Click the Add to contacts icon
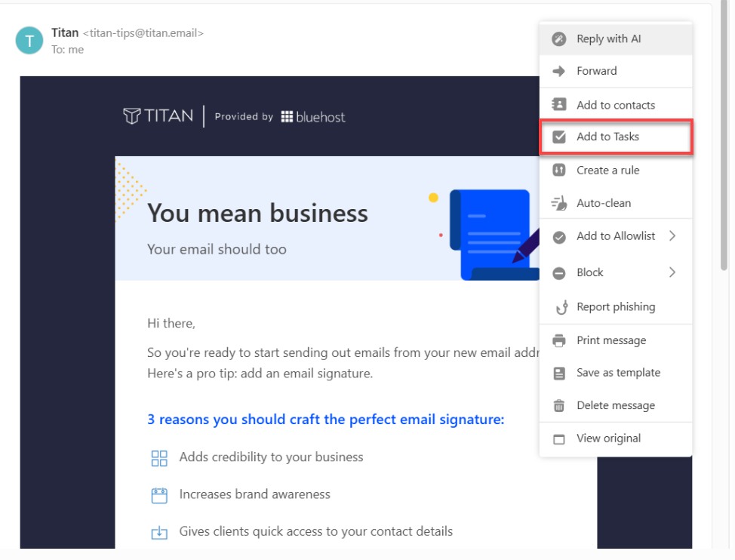This screenshot has height=560, width=735. [x=558, y=104]
